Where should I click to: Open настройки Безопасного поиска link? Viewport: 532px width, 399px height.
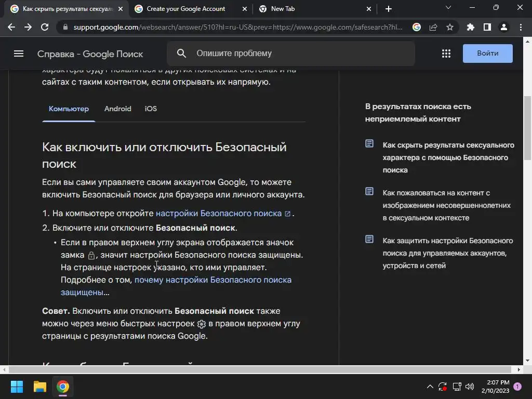223,214
